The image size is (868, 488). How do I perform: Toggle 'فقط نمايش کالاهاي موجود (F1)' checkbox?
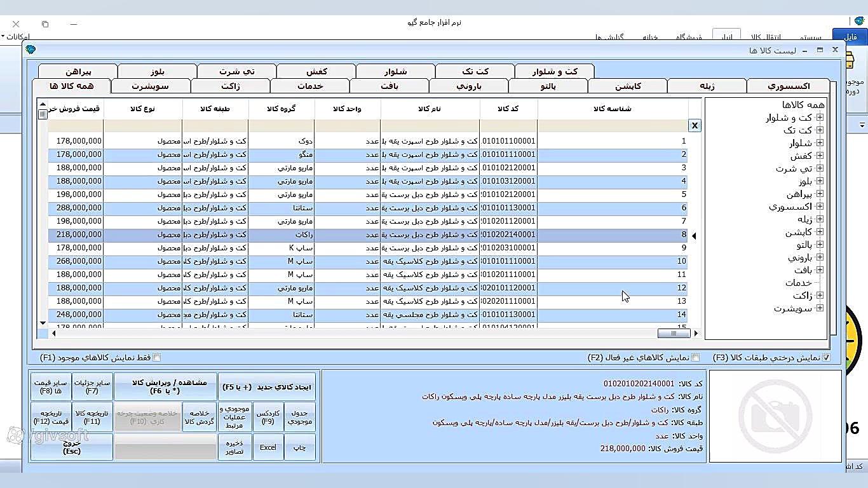click(156, 358)
